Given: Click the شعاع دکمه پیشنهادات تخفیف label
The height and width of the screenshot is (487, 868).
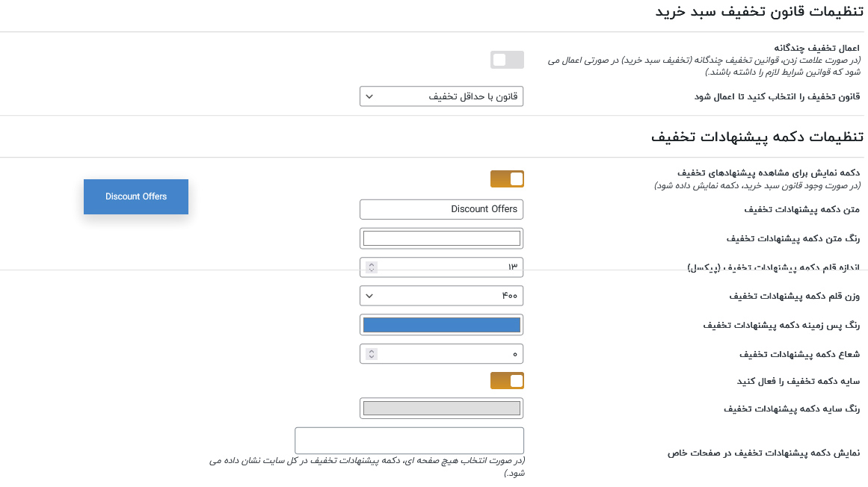Looking at the screenshot, I should 799,354.
